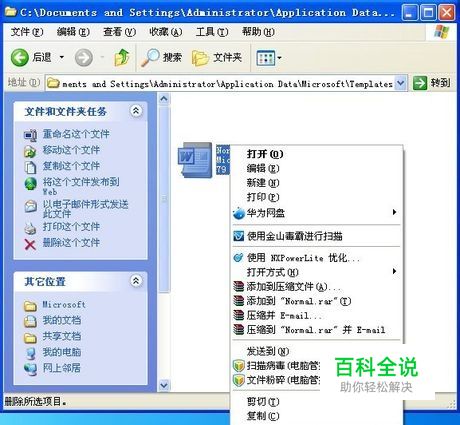Click the shield icon beside 文件粉碎
The height and width of the screenshot is (425, 460).
[239, 380]
